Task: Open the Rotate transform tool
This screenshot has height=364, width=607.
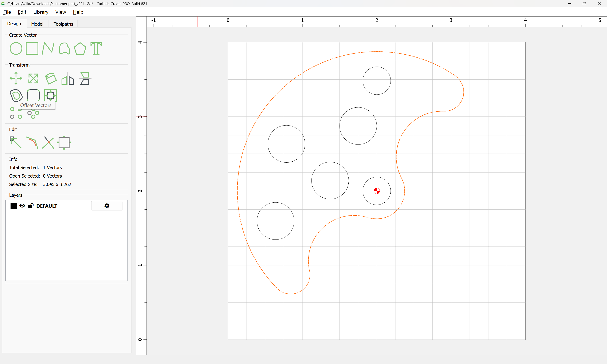Action: coord(51,79)
